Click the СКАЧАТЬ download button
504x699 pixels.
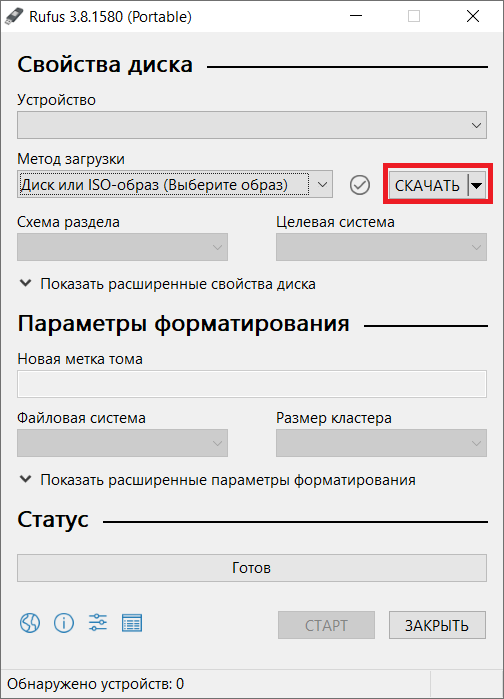[427, 185]
